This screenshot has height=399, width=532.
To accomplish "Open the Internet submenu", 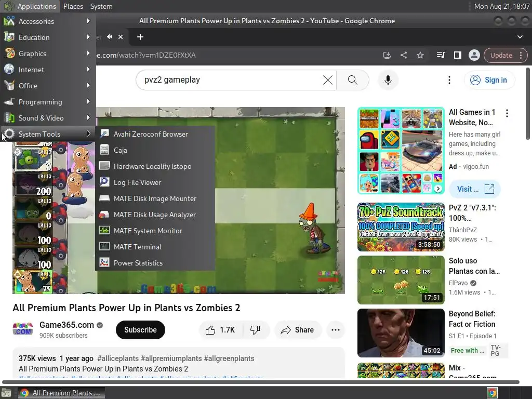I will tap(48, 70).
